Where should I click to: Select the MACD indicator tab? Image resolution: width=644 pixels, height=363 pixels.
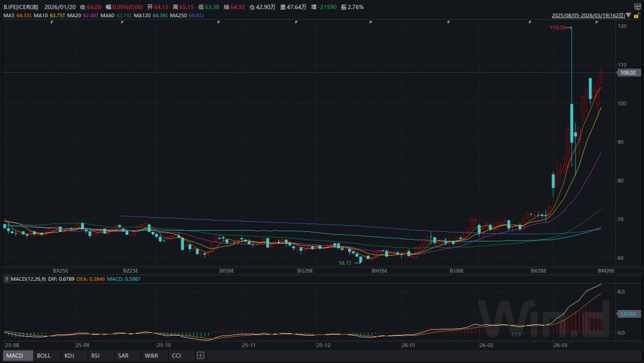[x=14, y=356]
